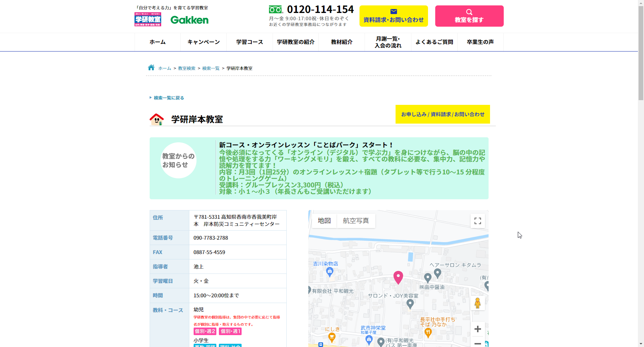Screen dimensions: 644x347
Task: Click the ヘアーサロン キタムラ map pin
Action: pos(437,273)
